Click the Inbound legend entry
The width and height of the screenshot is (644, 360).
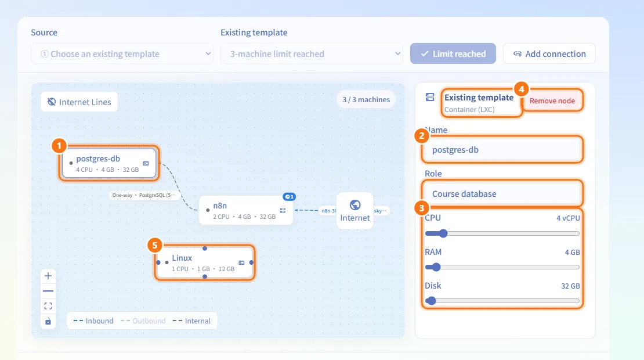pyautogui.click(x=93, y=321)
